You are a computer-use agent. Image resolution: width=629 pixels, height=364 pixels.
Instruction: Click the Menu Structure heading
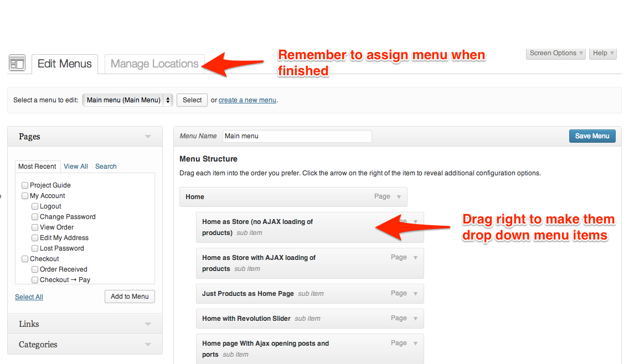[x=209, y=159]
